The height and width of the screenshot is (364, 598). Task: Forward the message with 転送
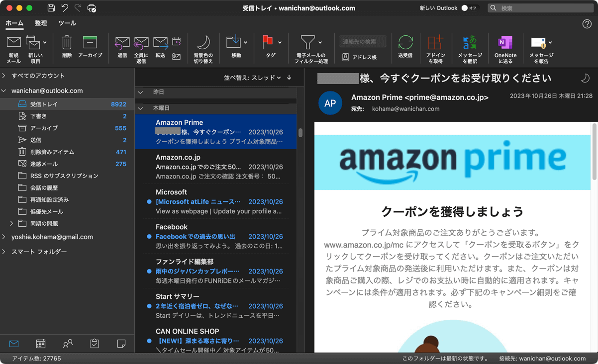(160, 47)
